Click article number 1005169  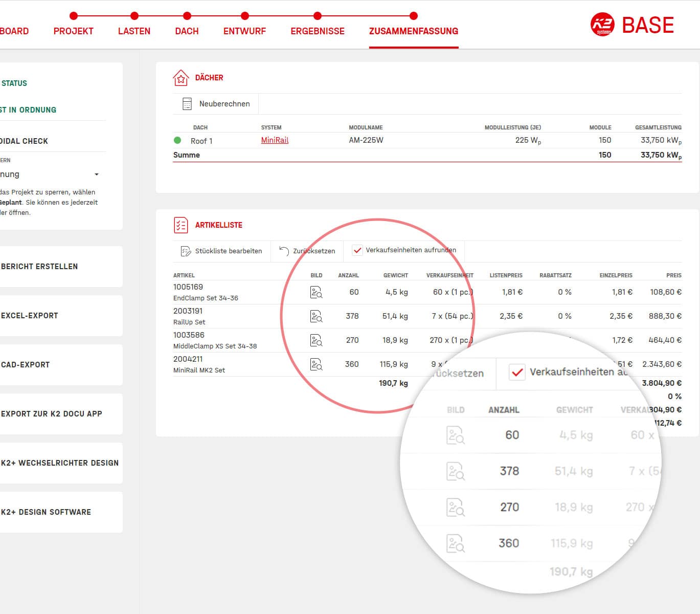point(188,287)
